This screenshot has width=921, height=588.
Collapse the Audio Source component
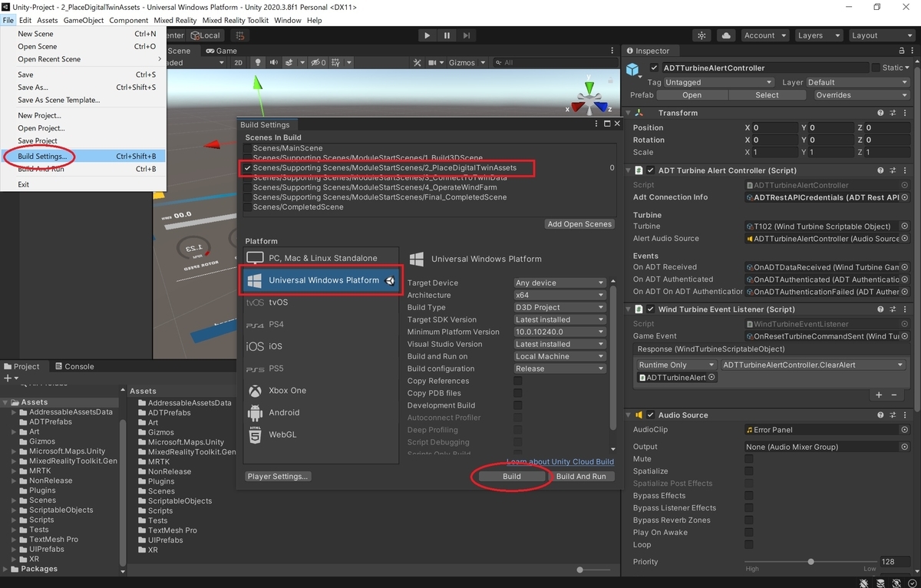(629, 415)
